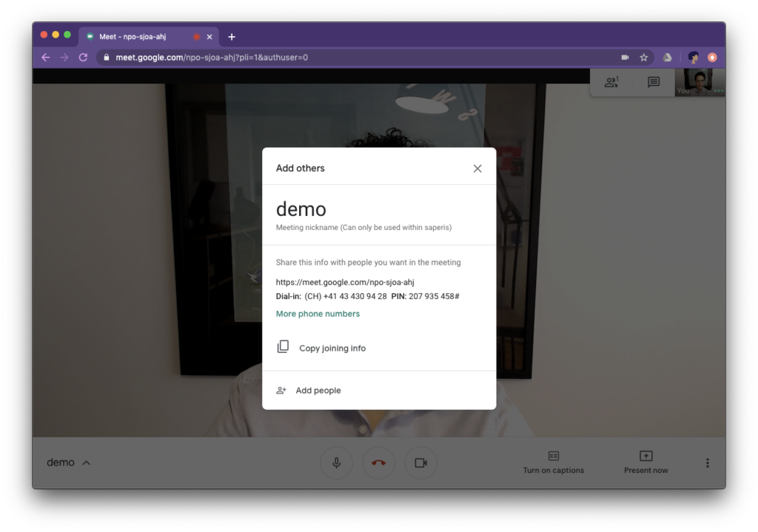Viewport: 758px width, 532px height.
Task: Open the three-dot more options menu
Action: click(x=707, y=462)
